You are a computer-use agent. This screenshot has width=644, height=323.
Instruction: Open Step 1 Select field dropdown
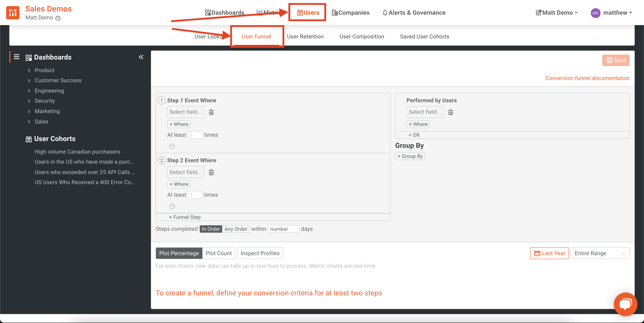click(x=185, y=112)
